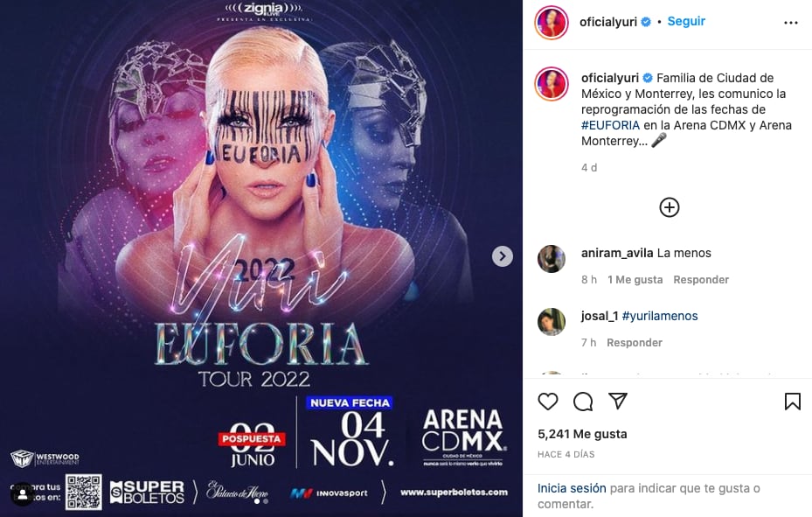The image size is (812, 517).
Task: Open #yurilamenos hashtag link
Action: pyautogui.click(x=660, y=316)
